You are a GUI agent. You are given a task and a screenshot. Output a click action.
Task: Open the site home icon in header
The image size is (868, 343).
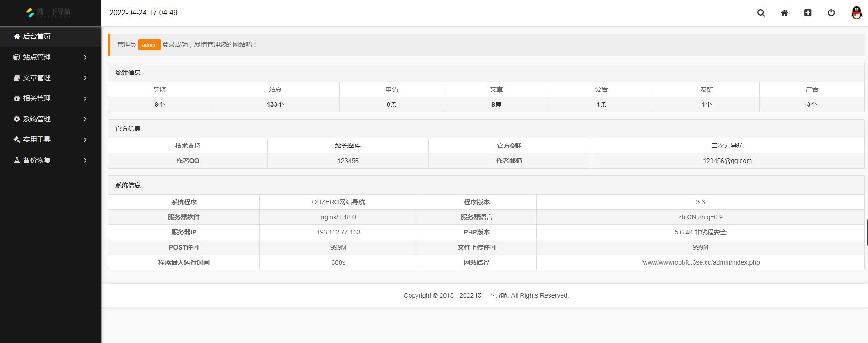(x=784, y=13)
